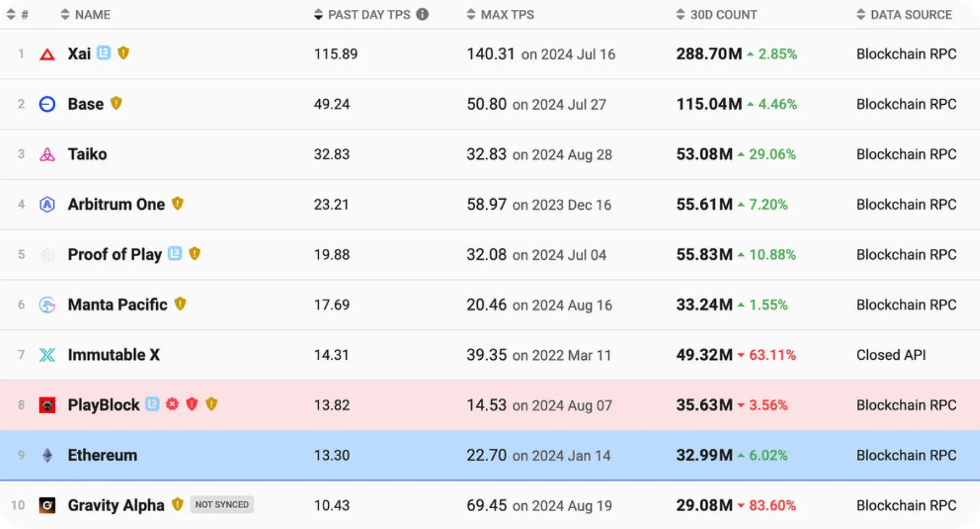Click the gold shield badge next to Base
The image size is (980, 529).
[116, 103]
